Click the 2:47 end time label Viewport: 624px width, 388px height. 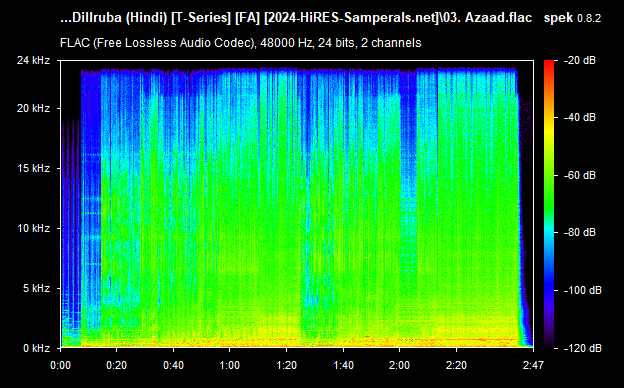[533, 365]
